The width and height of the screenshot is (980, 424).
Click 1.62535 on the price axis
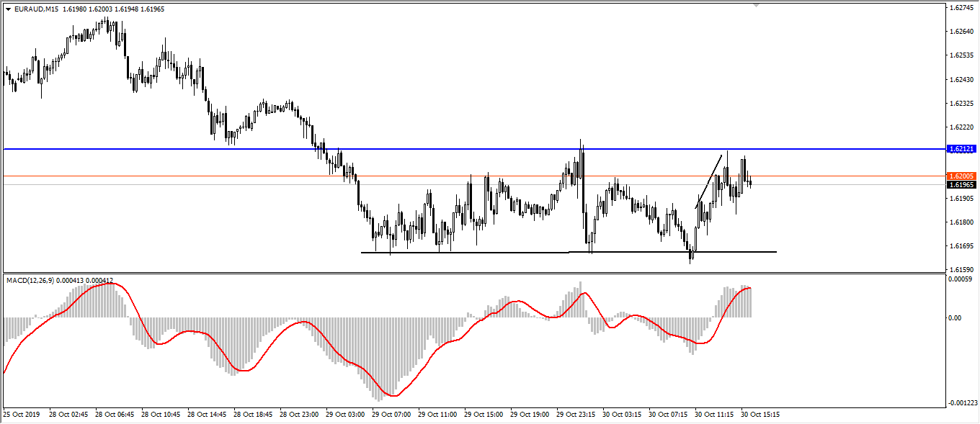pyautogui.click(x=962, y=55)
